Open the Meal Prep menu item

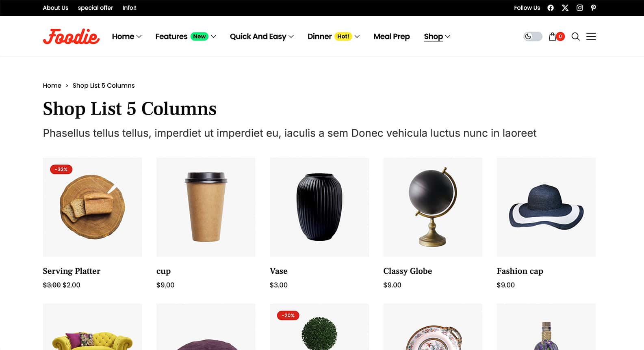coord(392,37)
